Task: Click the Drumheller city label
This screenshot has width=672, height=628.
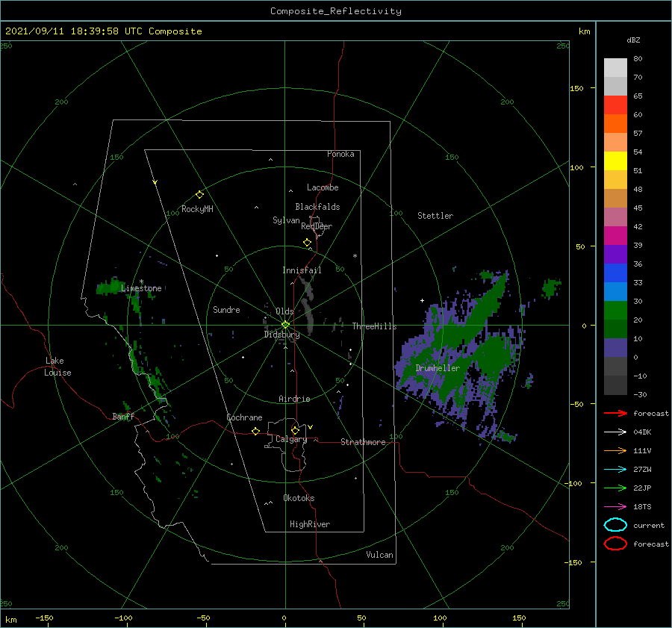Action: click(438, 368)
